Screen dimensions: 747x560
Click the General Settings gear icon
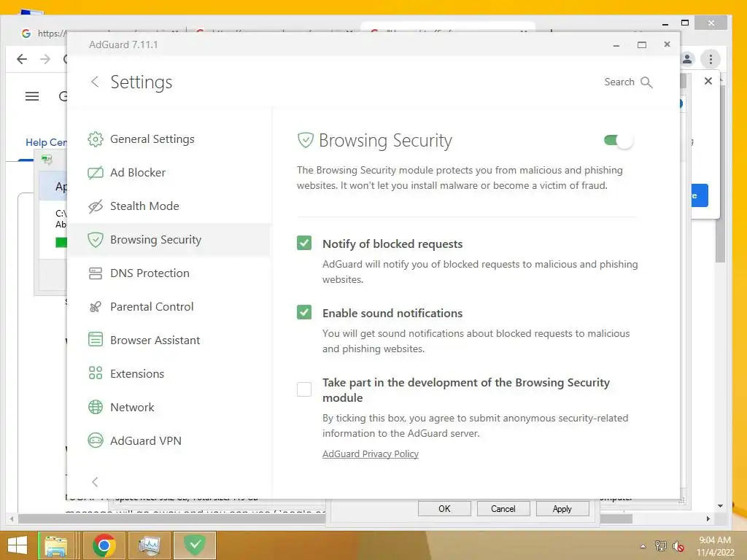(96, 139)
